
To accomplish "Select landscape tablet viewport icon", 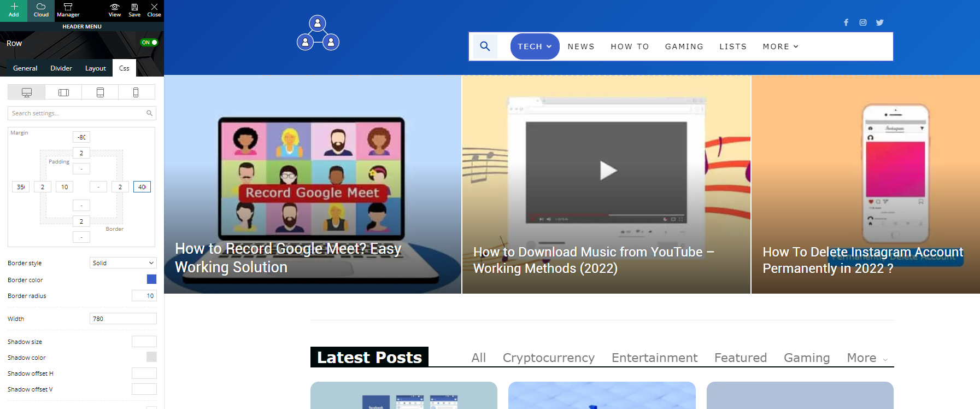I will 63,92.
